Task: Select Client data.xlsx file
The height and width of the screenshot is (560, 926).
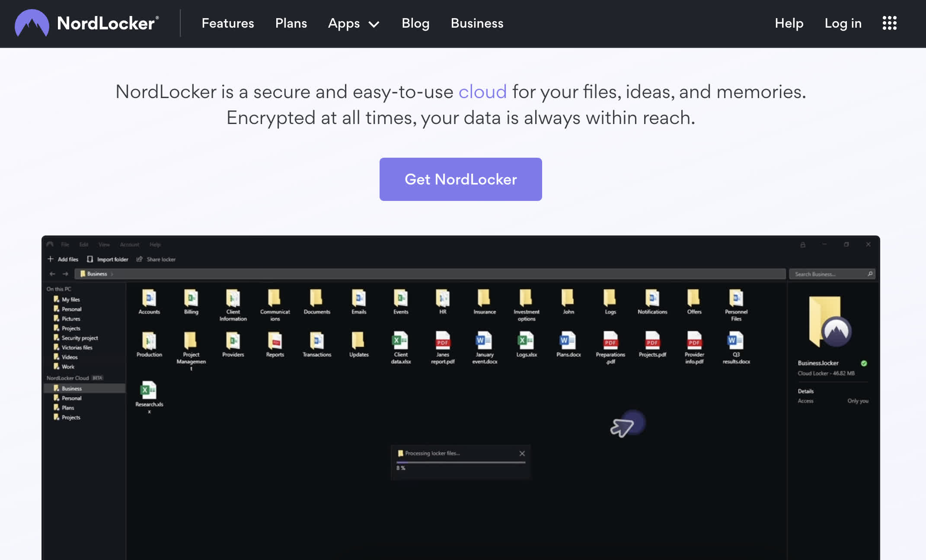Action: (x=401, y=348)
